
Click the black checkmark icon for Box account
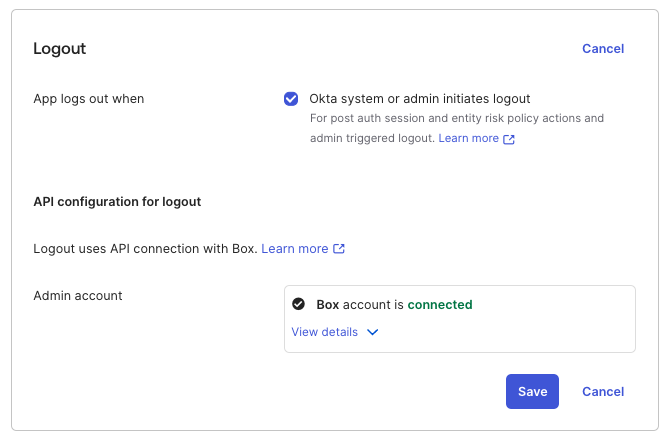[298, 304]
